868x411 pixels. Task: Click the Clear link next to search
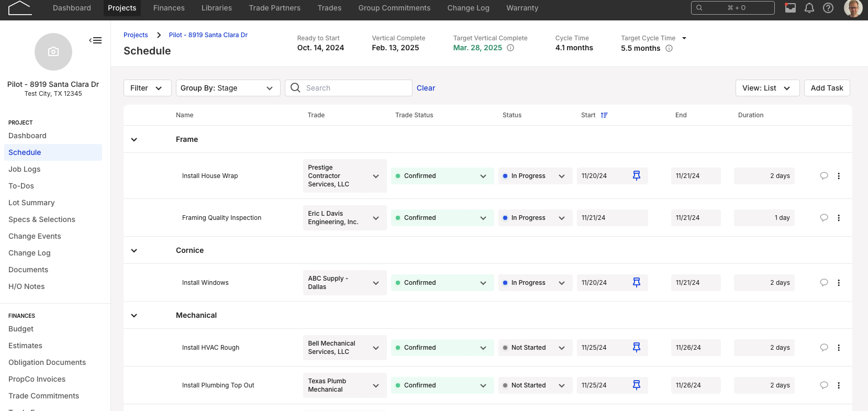point(426,88)
